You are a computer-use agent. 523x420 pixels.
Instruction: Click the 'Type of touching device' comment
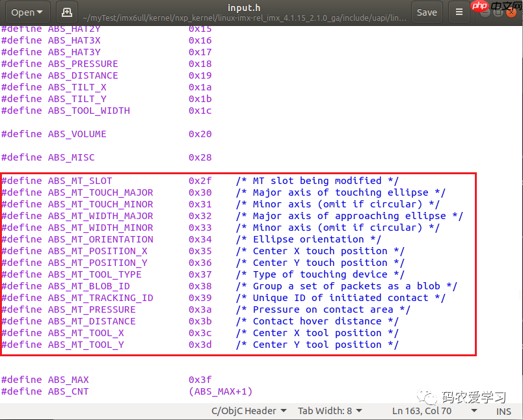tap(320, 274)
